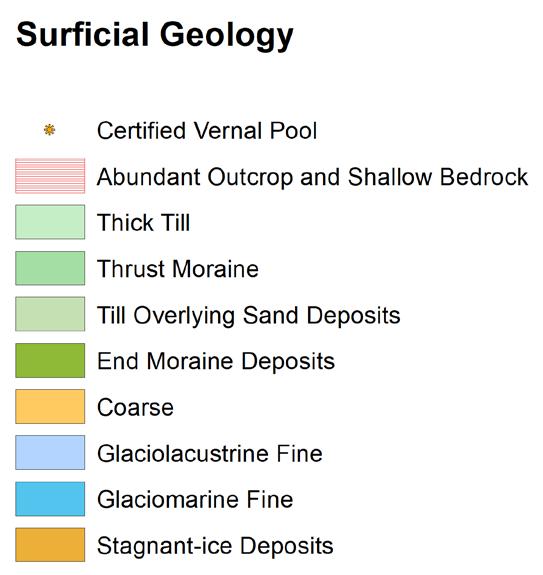The height and width of the screenshot is (575, 543).
Task: Click the Thick Till light green swatch
Action: coord(50,222)
